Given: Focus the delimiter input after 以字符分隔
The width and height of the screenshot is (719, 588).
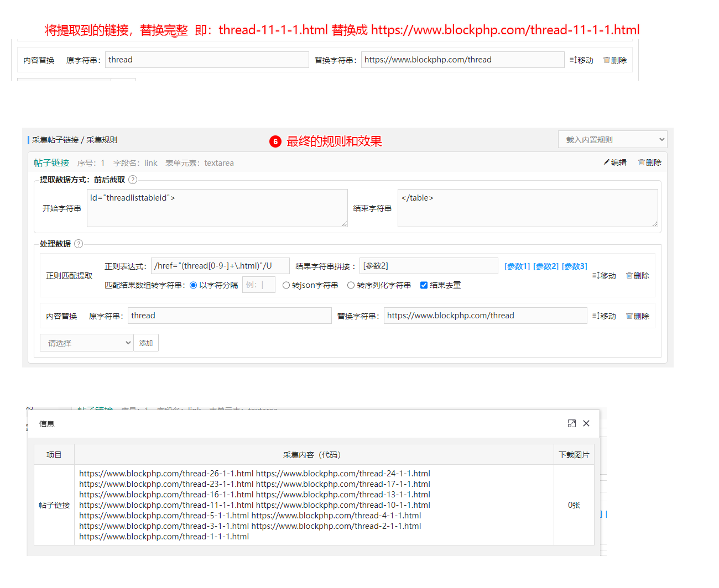Looking at the screenshot, I should [x=259, y=285].
